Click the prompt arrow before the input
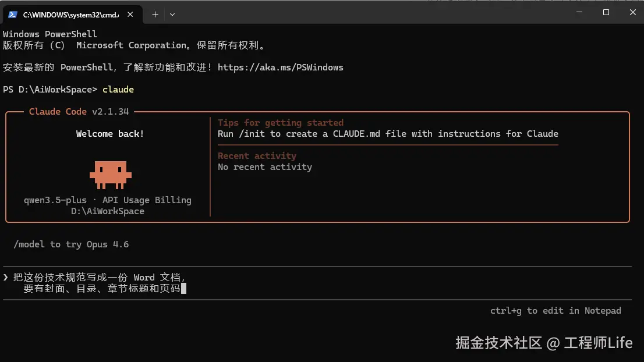This screenshot has height=362, width=644. tap(6, 278)
